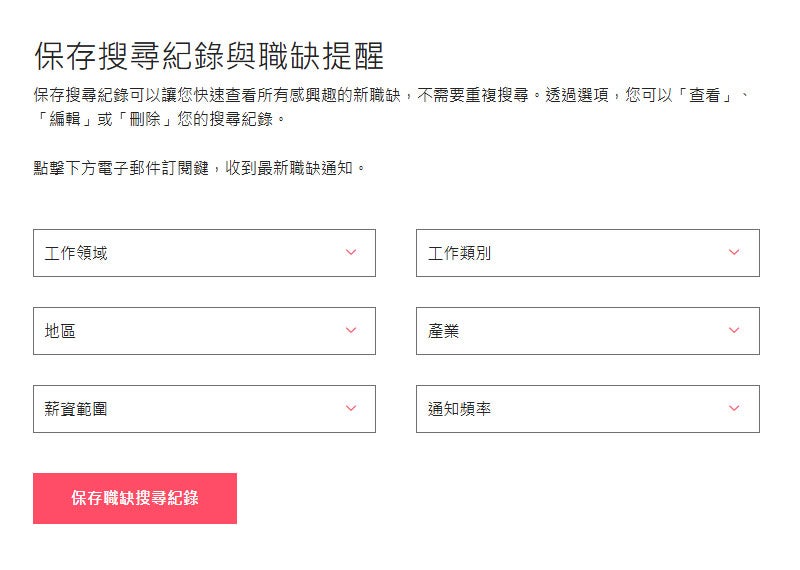The width and height of the screenshot is (800, 570).
Task: Expand the 工作類別 dropdown
Action: coord(587,253)
